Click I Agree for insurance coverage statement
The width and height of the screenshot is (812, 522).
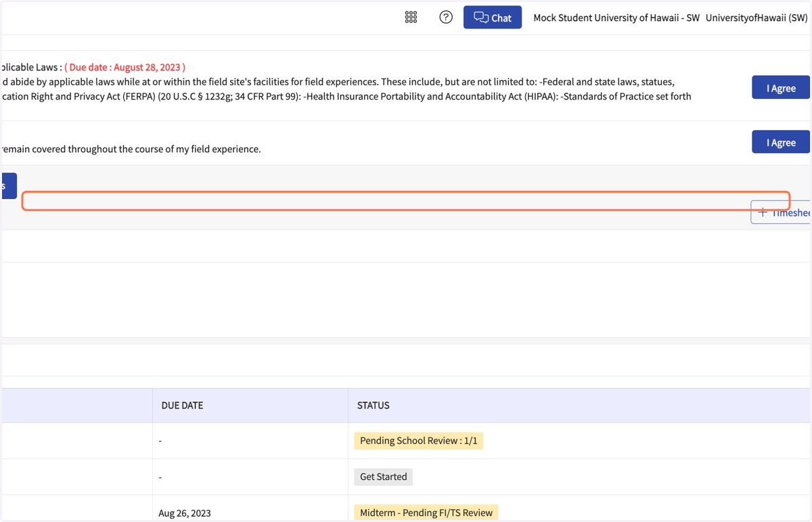(781, 142)
